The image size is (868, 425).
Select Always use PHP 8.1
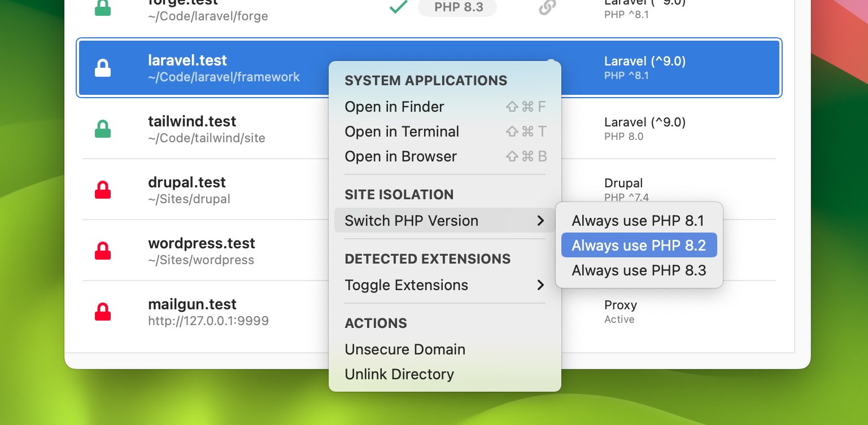tap(639, 221)
